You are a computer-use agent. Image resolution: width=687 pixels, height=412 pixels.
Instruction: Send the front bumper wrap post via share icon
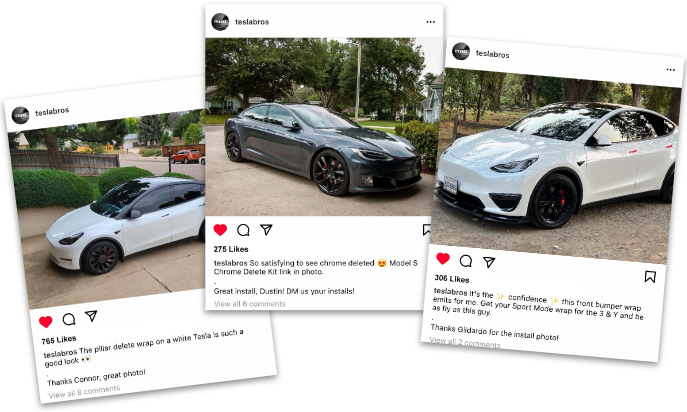coord(489,262)
